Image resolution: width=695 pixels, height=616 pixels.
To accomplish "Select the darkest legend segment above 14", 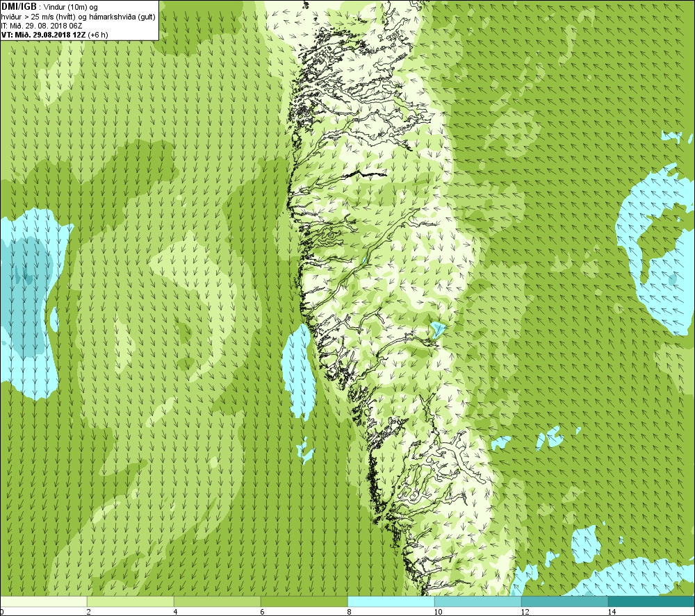I will [x=651, y=601].
